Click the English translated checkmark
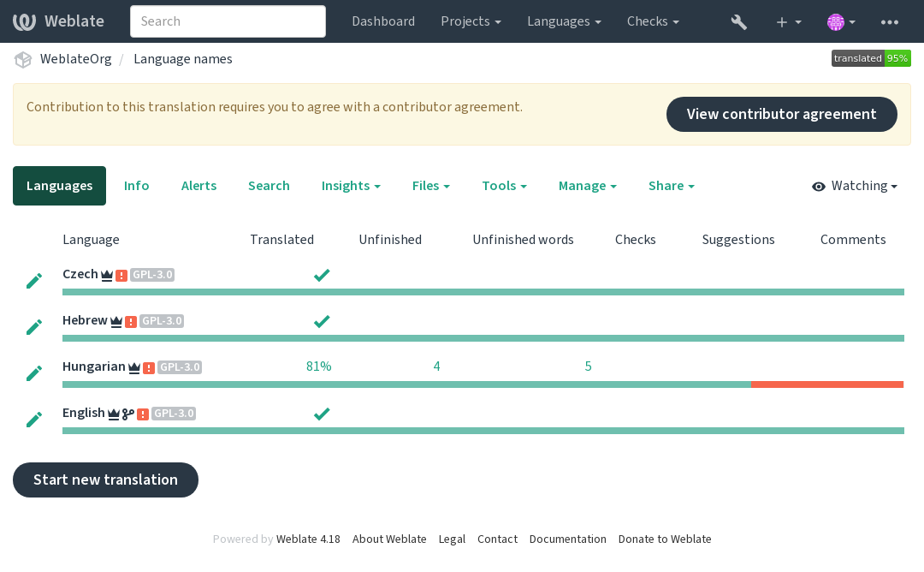Image resolution: width=924 pixels, height=572 pixels. coord(322,414)
